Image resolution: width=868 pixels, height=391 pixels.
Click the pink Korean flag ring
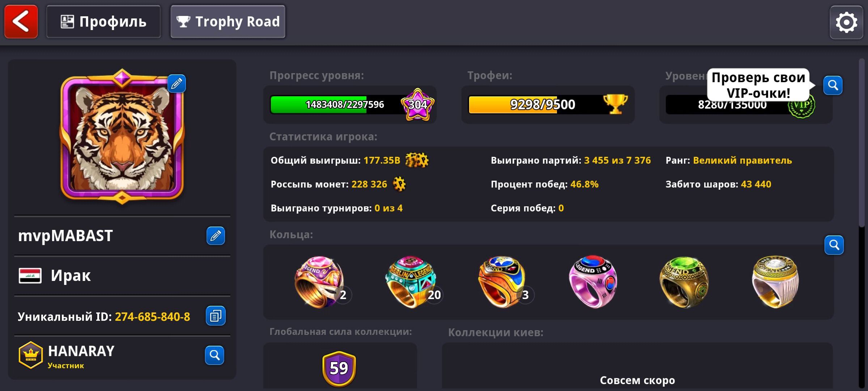[593, 282]
